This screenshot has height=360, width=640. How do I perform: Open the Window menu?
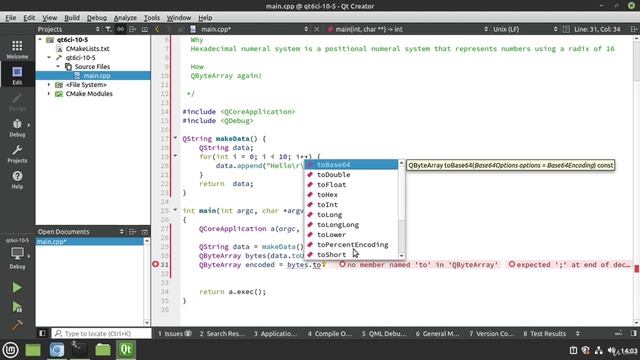(178, 18)
